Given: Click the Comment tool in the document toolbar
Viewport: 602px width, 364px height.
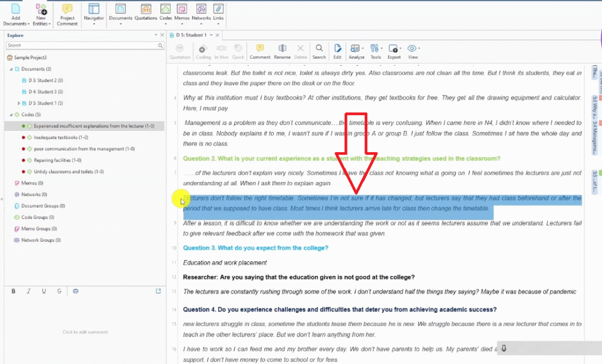Looking at the screenshot, I should pyautogui.click(x=260, y=51).
